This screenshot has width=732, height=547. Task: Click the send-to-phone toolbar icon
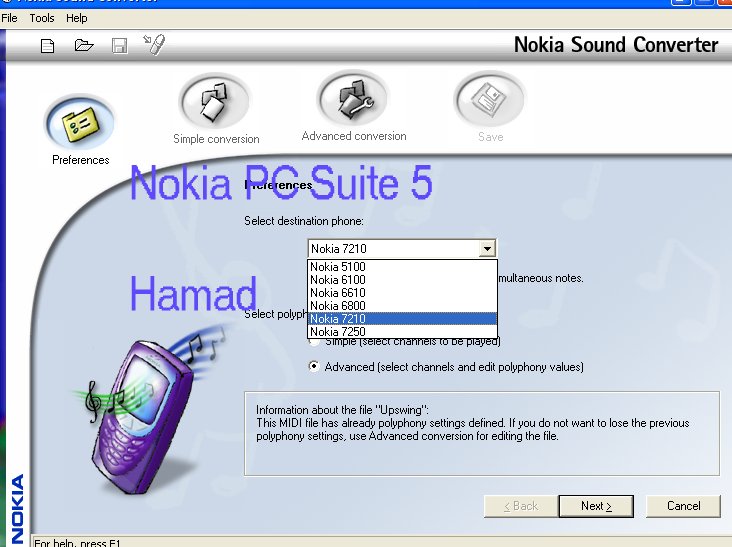(x=155, y=44)
